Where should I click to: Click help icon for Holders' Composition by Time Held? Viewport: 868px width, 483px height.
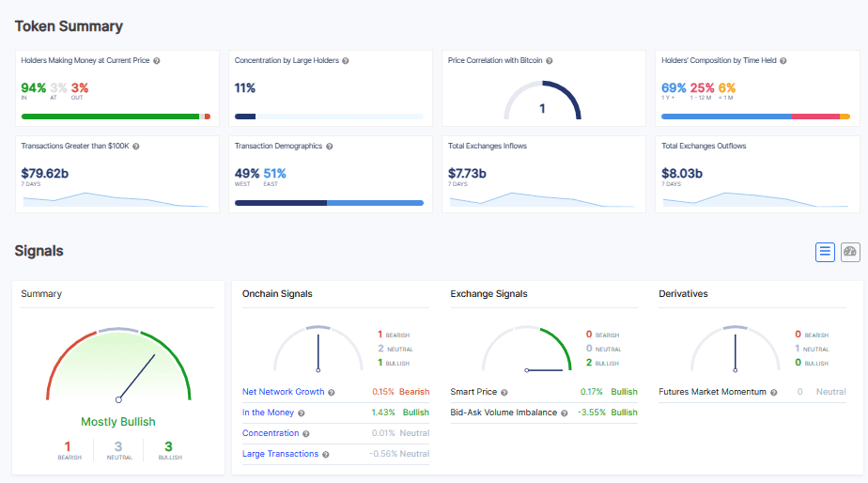pyautogui.click(x=783, y=61)
